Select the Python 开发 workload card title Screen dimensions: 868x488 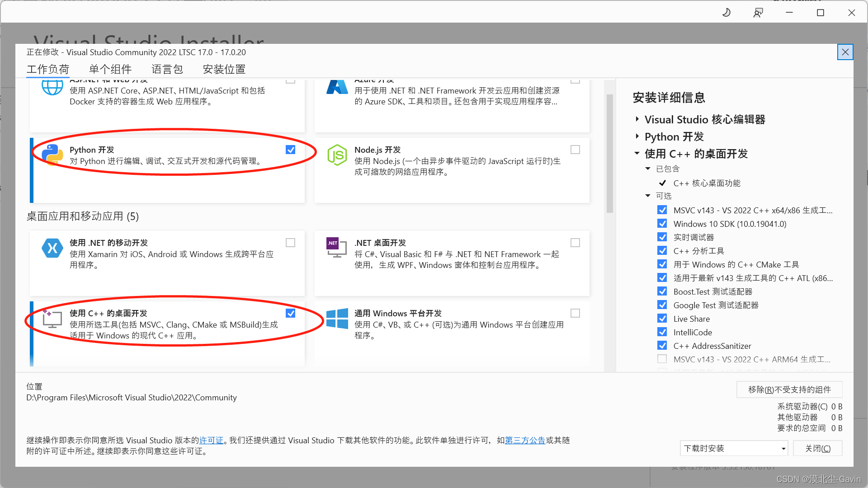click(x=92, y=150)
